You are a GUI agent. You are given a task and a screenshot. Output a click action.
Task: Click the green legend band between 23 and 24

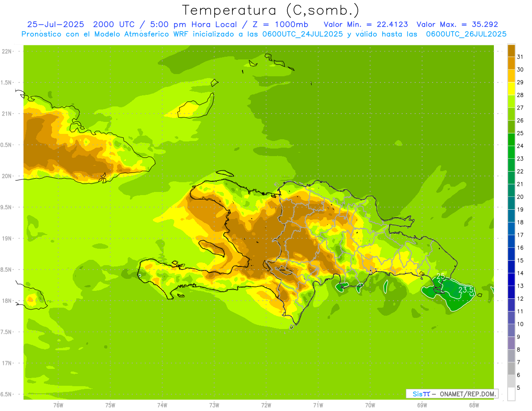[x=511, y=152]
